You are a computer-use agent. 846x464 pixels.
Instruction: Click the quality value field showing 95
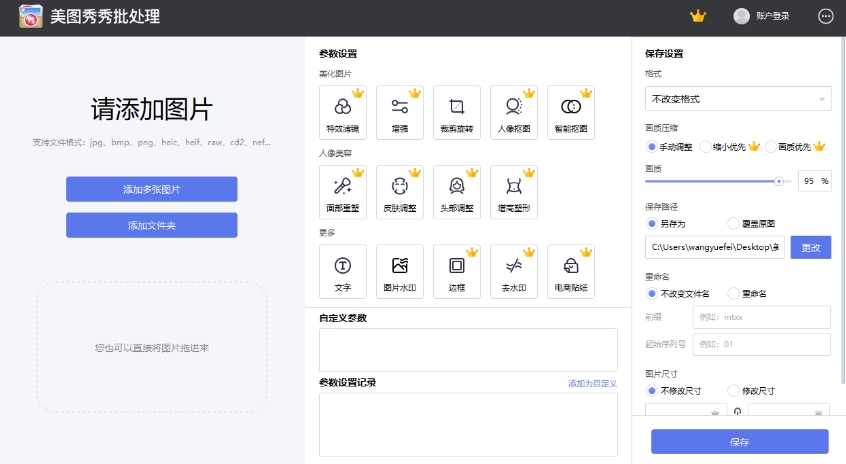(x=815, y=181)
